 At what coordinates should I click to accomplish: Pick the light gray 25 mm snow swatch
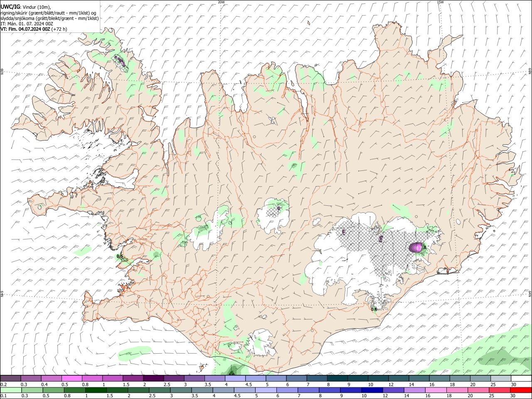(501, 379)
